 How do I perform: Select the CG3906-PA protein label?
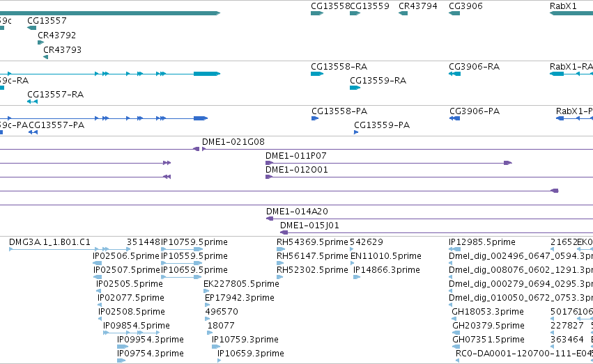[x=475, y=111]
